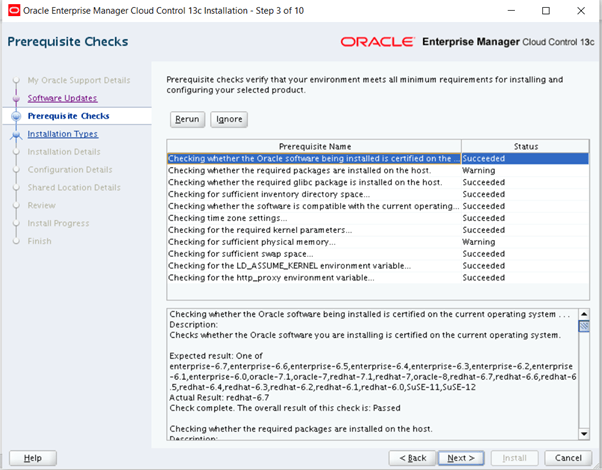Click the Software Updates step bullet
The width and height of the screenshot is (602, 470).
[x=16, y=98]
